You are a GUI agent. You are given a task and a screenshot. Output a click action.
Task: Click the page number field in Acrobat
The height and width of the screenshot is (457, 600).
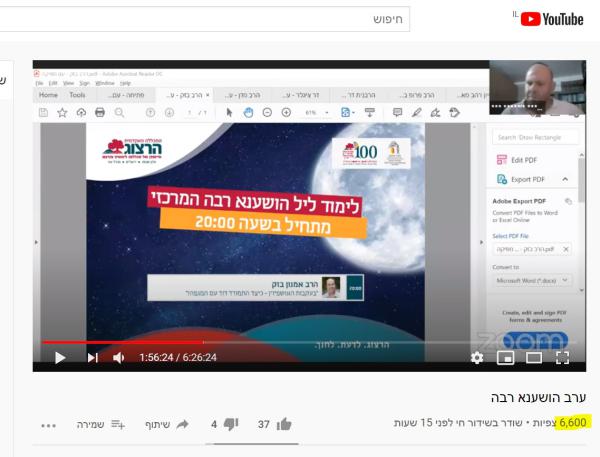pos(190,113)
